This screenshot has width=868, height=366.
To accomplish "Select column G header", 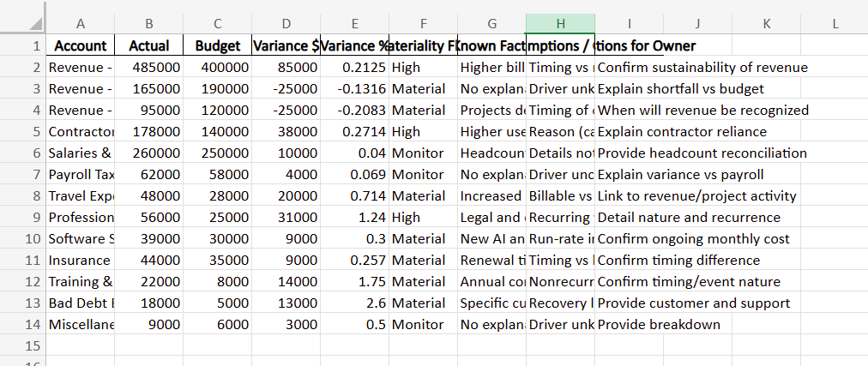I will [x=492, y=24].
